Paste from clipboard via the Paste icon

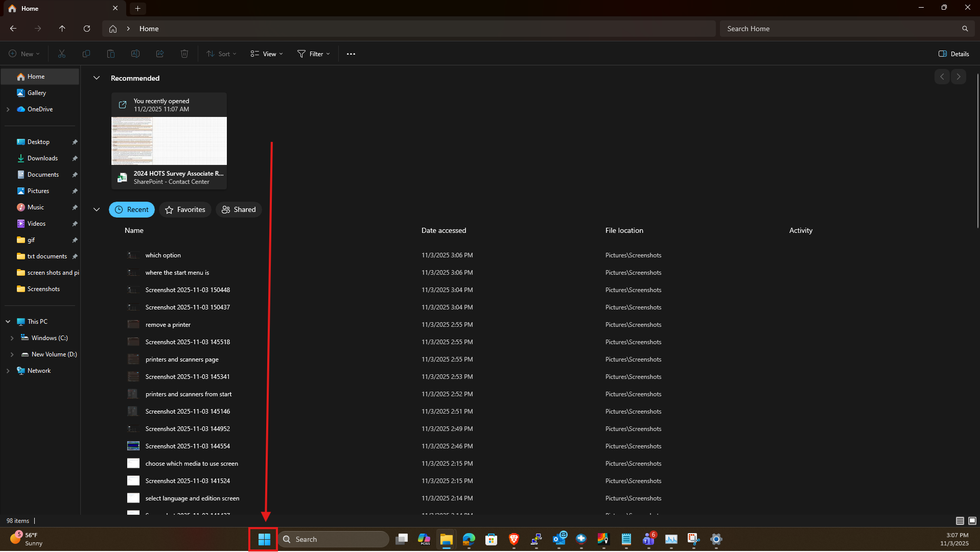click(x=110, y=54)
